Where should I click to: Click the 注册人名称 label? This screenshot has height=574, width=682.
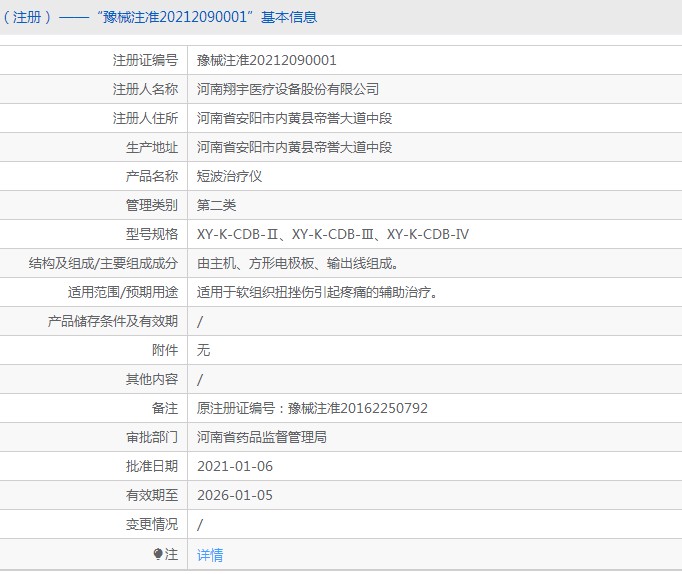(x=145, y=89)
